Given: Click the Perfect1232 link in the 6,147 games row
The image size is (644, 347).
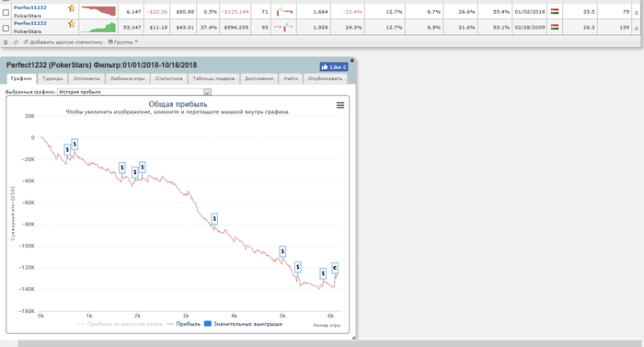Looking at the screenshot, I should pyautogui.click(x=30, y=7).
